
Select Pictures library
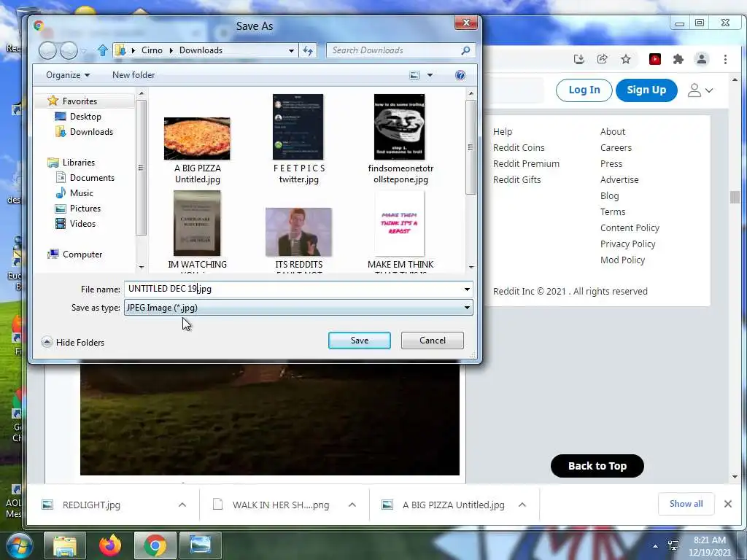(85, 208)
